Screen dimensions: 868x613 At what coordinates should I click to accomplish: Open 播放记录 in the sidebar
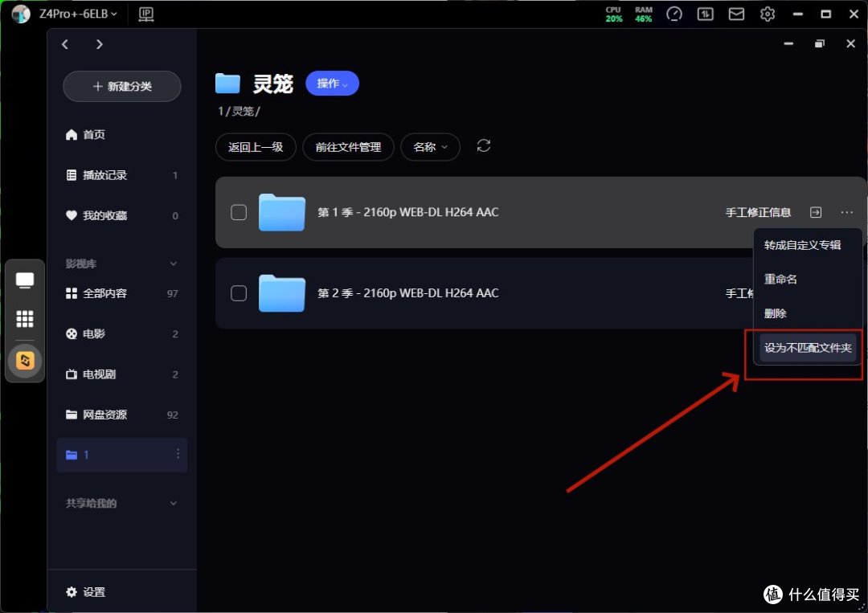click(122, 175)
